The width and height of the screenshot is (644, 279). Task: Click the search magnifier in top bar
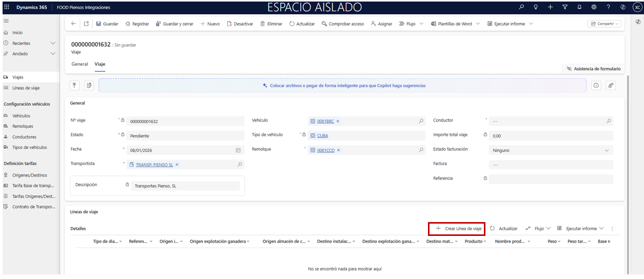click(521, 7)
